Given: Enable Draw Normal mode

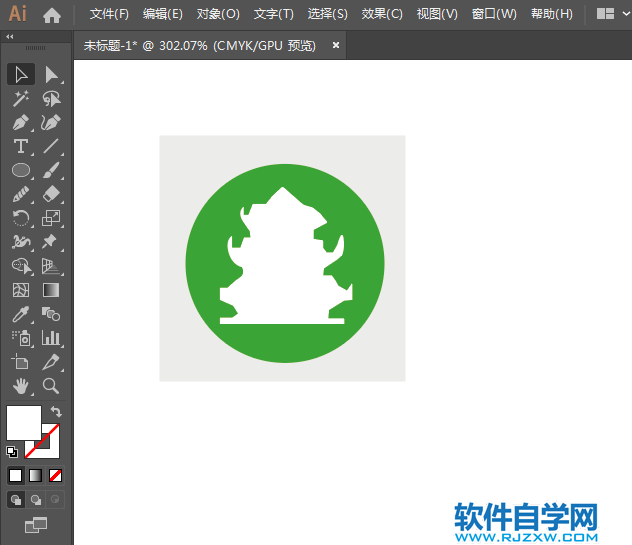Looking at the screenshot, I should [16, 499].
